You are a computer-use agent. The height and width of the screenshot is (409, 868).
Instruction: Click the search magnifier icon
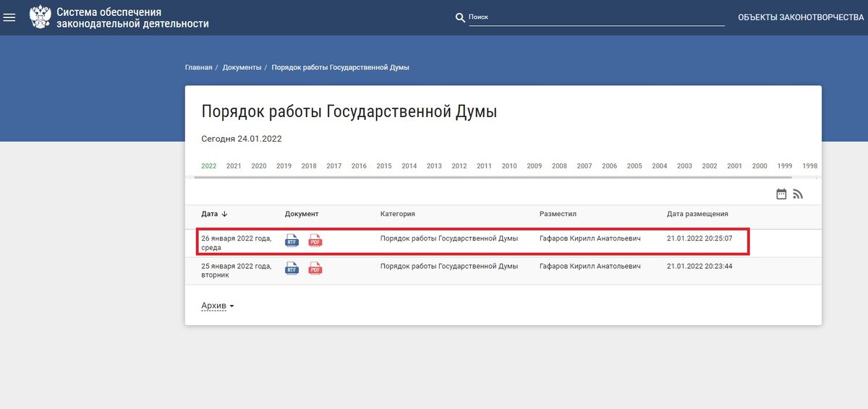(x=460, y=18)
